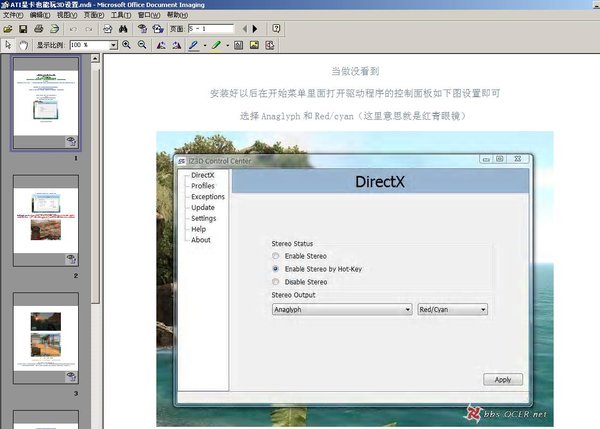Click OCR eye icon on page 2 thumbnail
This screenshot has width=600, height=429.
pos(71,259)
